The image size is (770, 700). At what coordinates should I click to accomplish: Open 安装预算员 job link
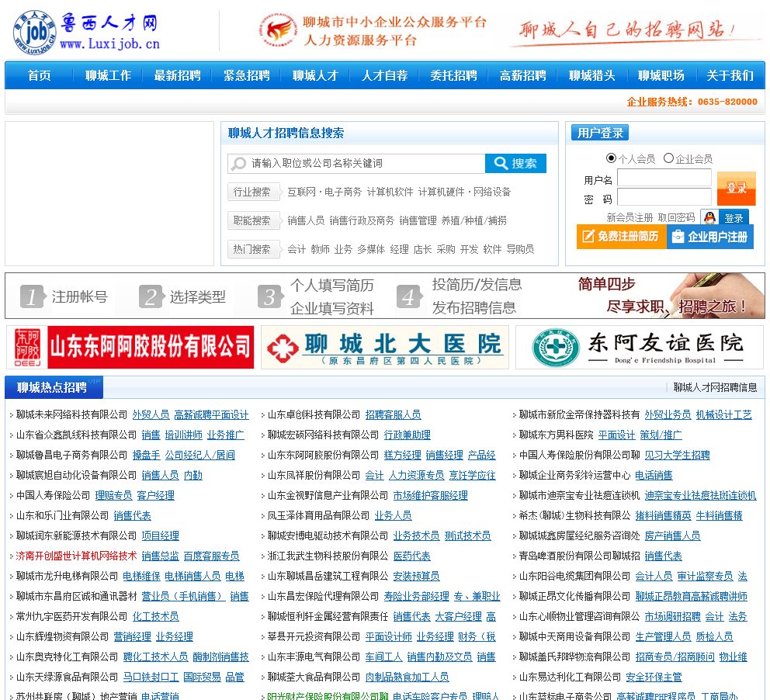pyautogui.click(x=416, y=577)
